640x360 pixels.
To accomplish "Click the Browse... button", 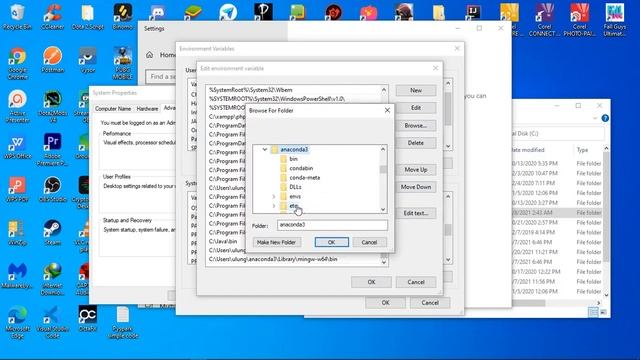I will [416, 125].
